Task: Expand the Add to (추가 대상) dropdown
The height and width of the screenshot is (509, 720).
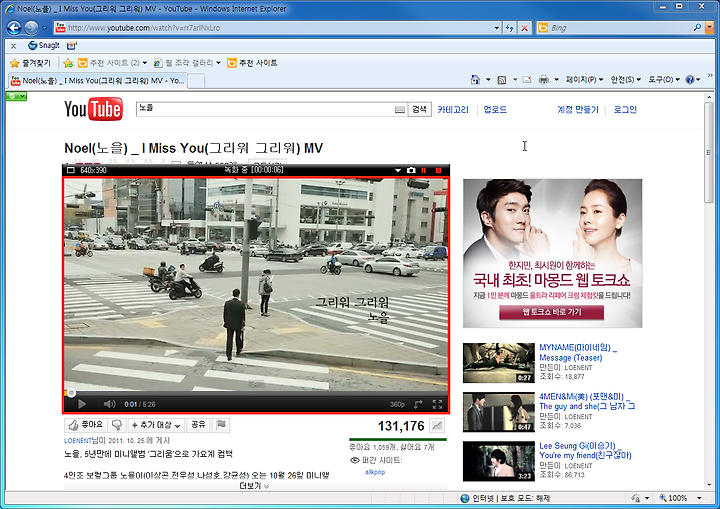Action: click(156, 425)
